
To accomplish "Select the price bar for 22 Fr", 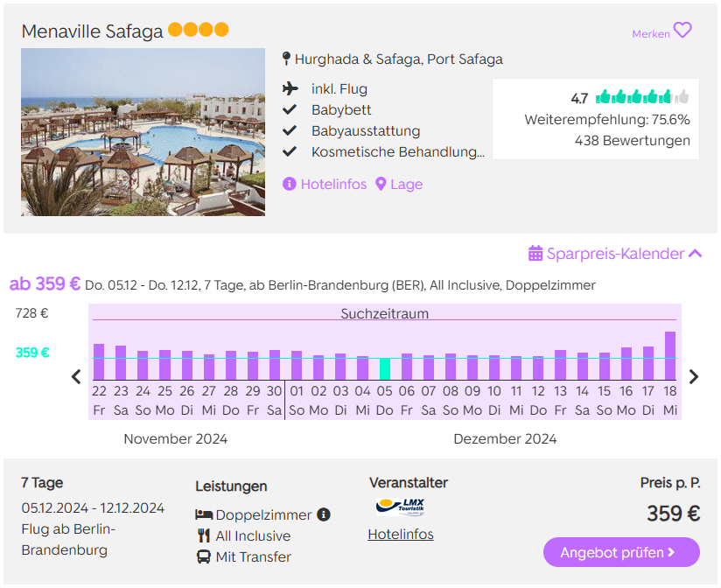I will pos(99,361).
